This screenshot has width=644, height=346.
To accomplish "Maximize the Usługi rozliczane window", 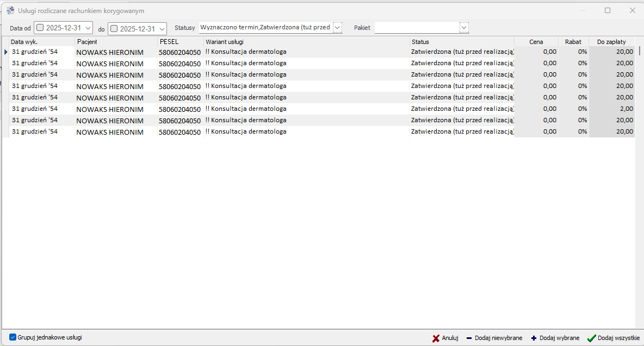I will (608, 10).
